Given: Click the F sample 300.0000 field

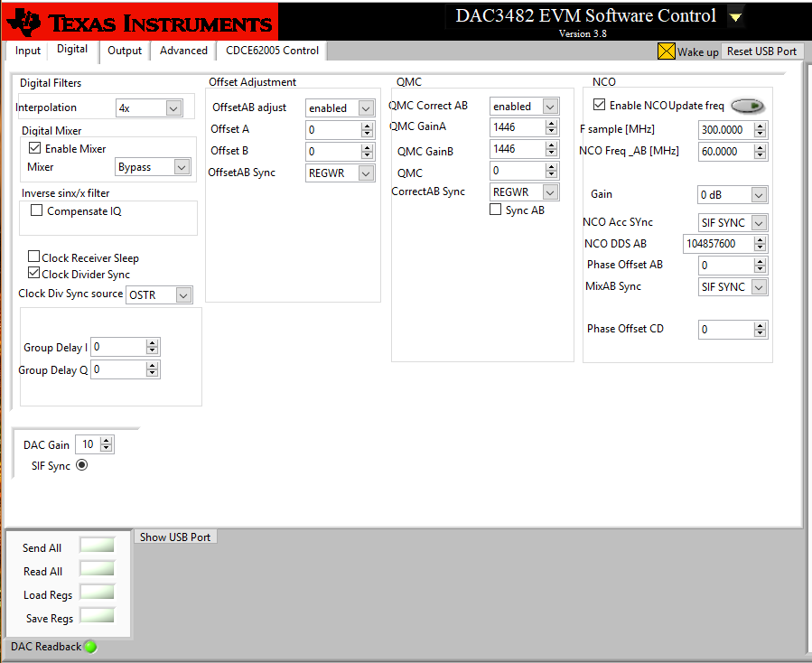Looking at the screenshot, I should point(726,130).
